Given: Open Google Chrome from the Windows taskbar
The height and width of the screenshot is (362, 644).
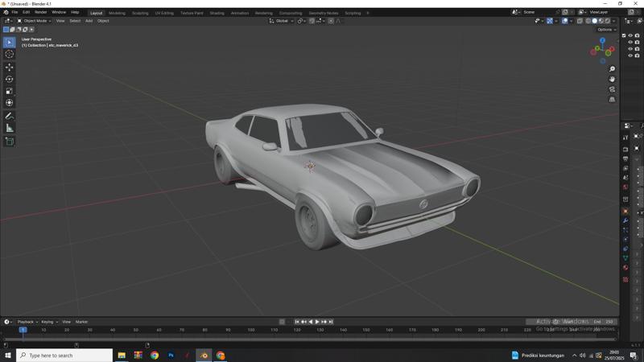Looking at the screenshot, I should tap(155, 355).
